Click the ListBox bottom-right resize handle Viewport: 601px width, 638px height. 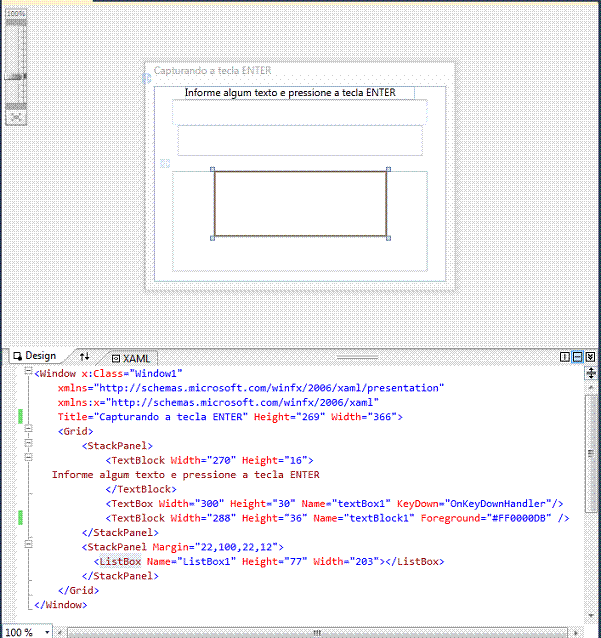388,238
